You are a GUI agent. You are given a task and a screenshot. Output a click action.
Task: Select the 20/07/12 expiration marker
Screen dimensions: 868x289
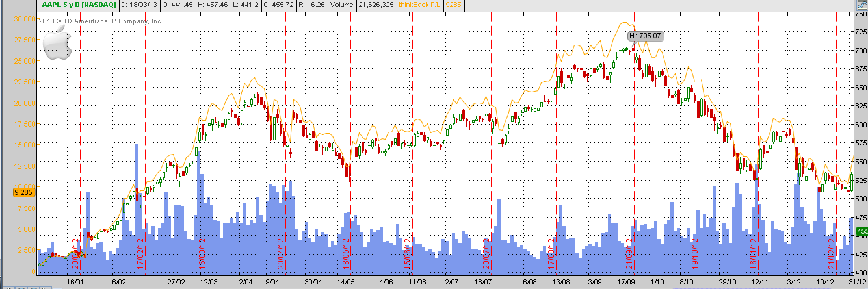486,255
